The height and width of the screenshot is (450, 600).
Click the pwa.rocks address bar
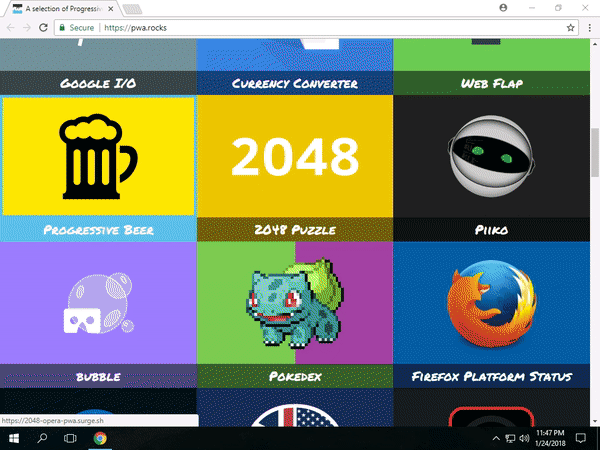(x=300, y=28)
